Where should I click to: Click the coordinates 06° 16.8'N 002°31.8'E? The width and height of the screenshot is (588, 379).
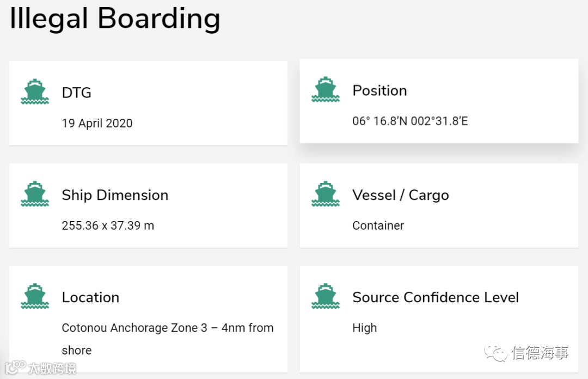(410, 121)
